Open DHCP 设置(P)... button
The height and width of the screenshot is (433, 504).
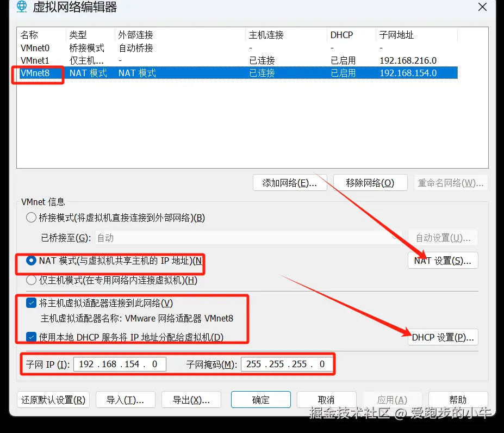(x=443, y=337)
